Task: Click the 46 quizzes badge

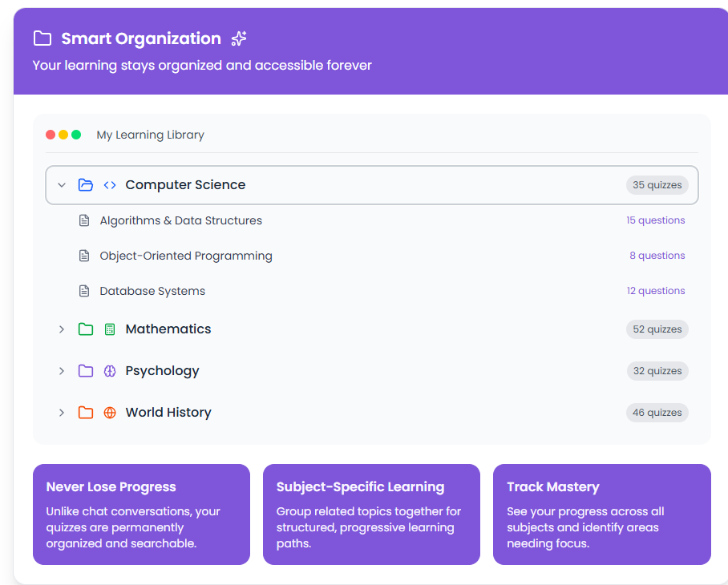Action: tap(657, 413)
